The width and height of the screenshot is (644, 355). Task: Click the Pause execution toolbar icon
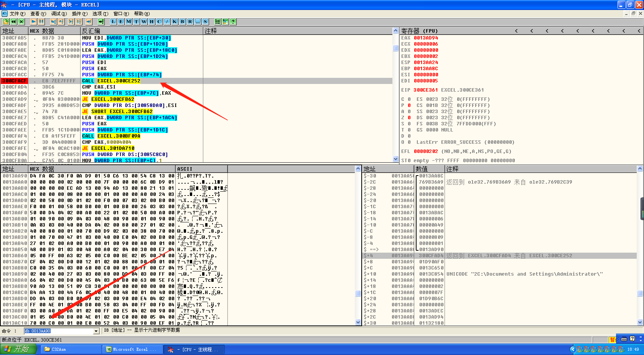(41, 21)
